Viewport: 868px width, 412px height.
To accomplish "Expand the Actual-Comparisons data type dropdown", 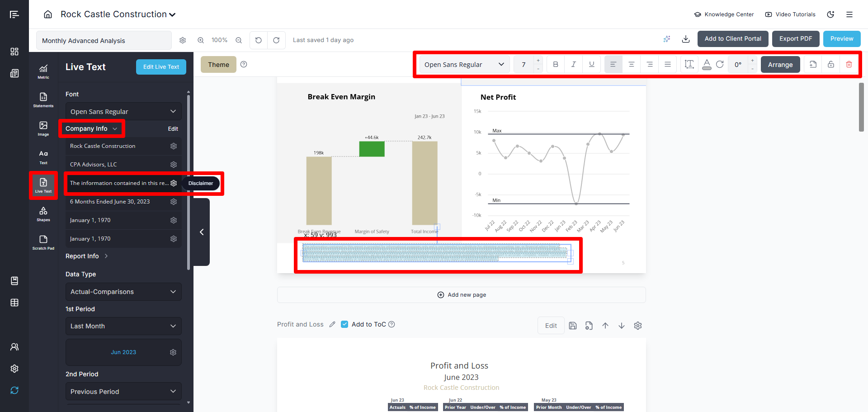I will tap(123, 292).
